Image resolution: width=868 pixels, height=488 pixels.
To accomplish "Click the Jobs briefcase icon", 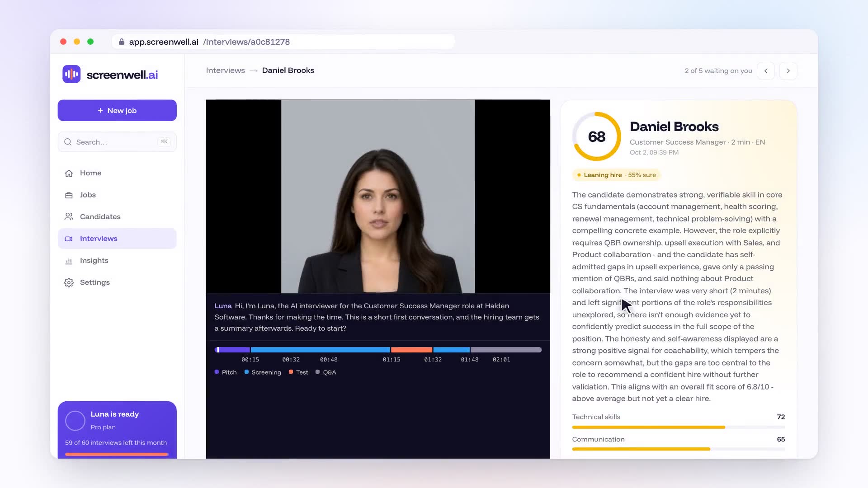I will click(x=69, y=195).
